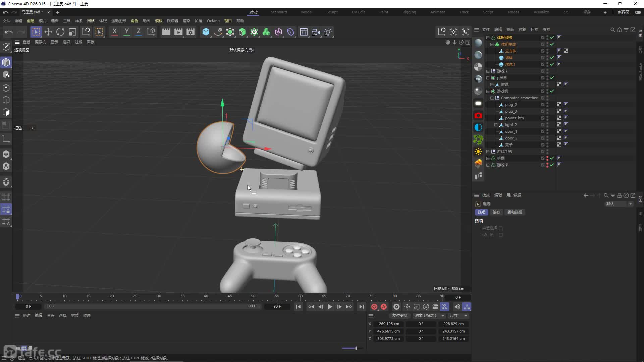Toggle visibility dots for 手柄 object

[x=547, y=158]
